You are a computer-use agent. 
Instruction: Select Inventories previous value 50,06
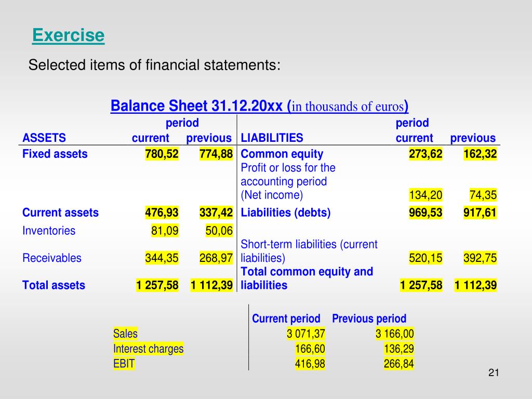[x=219, y=231]
